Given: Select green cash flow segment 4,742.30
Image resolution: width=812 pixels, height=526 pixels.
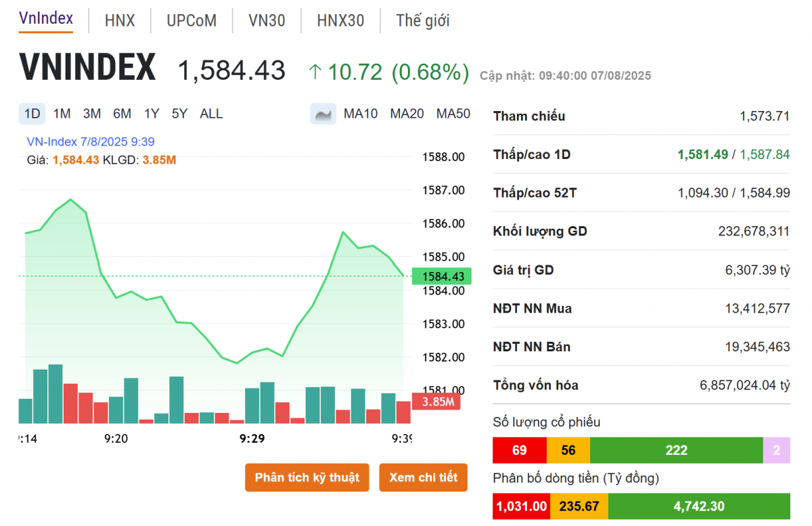Looking at the screenshot, I should [x=699, y=506].
